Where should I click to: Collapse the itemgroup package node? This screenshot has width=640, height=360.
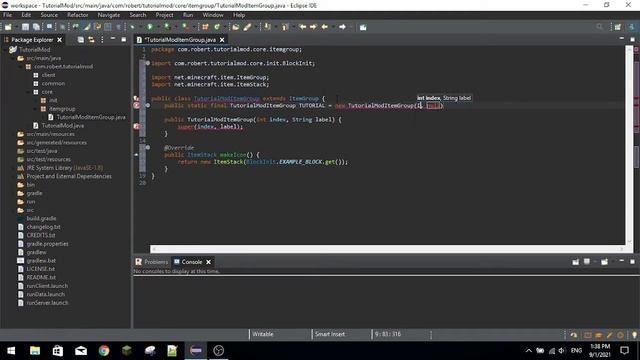pos(36,109)
